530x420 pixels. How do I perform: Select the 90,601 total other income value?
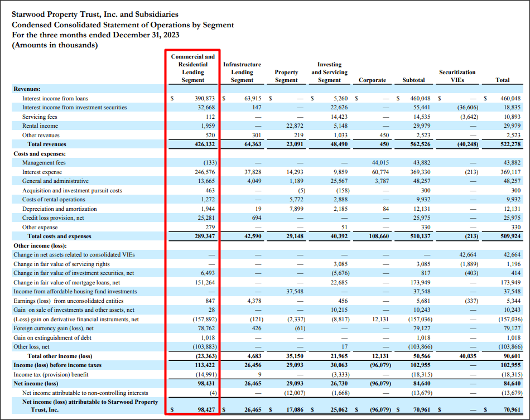coord(512,356)
